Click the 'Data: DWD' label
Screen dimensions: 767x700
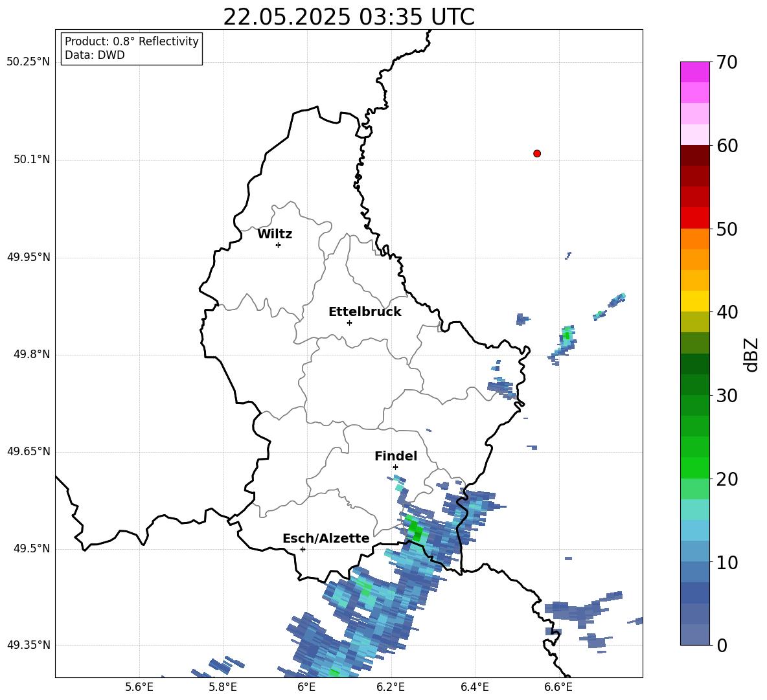pyautogui.click(x=95, y=55)
